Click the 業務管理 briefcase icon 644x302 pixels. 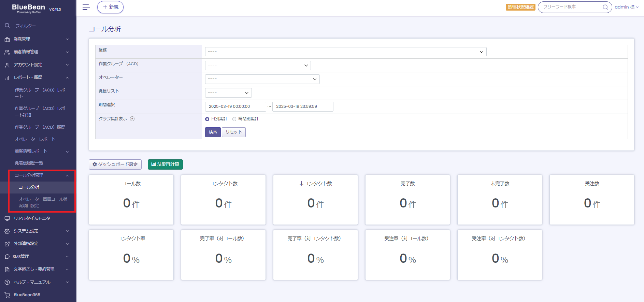tap(7, 39)
